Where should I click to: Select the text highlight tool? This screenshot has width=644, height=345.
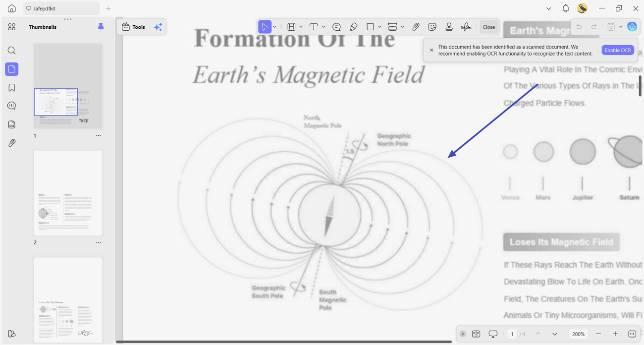tap(291, 27)
